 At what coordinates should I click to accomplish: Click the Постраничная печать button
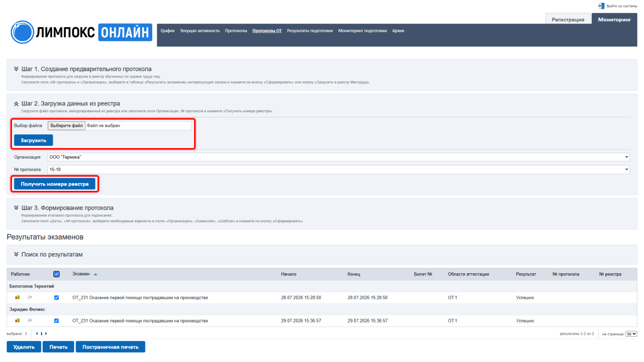110,347
